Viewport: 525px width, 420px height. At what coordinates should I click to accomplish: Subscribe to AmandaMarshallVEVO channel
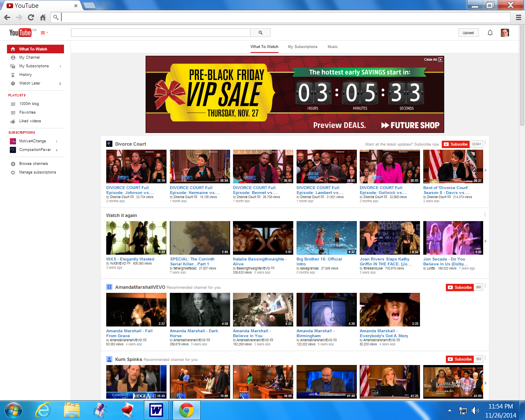point(460,288)
